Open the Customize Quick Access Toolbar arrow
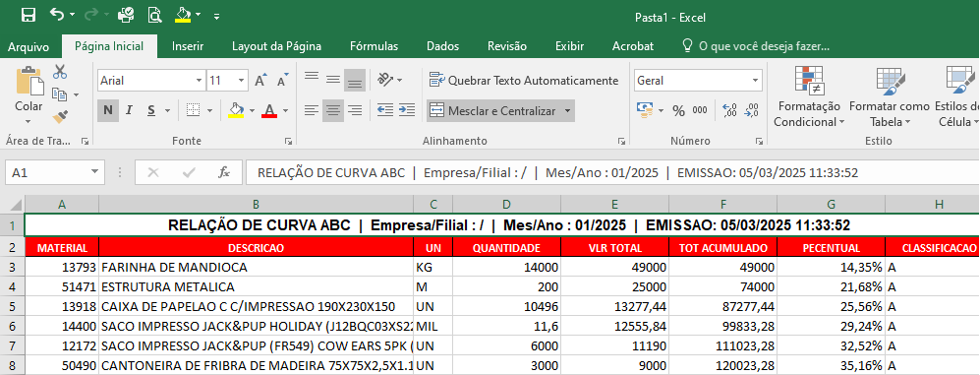 tap(216, 16)
